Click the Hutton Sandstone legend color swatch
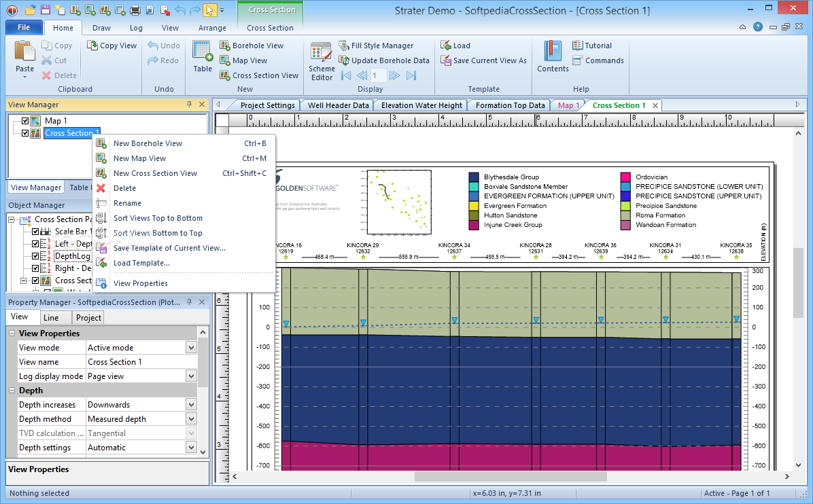Screen dimensions: 813x504 tap(473, 215)
